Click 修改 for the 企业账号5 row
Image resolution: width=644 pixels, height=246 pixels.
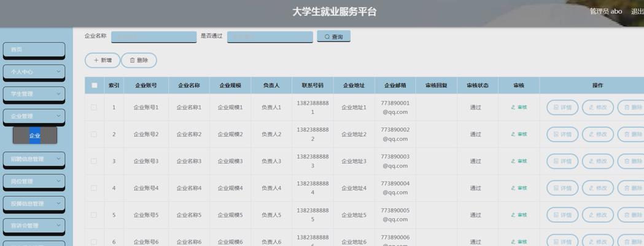[x=598, y=215]
